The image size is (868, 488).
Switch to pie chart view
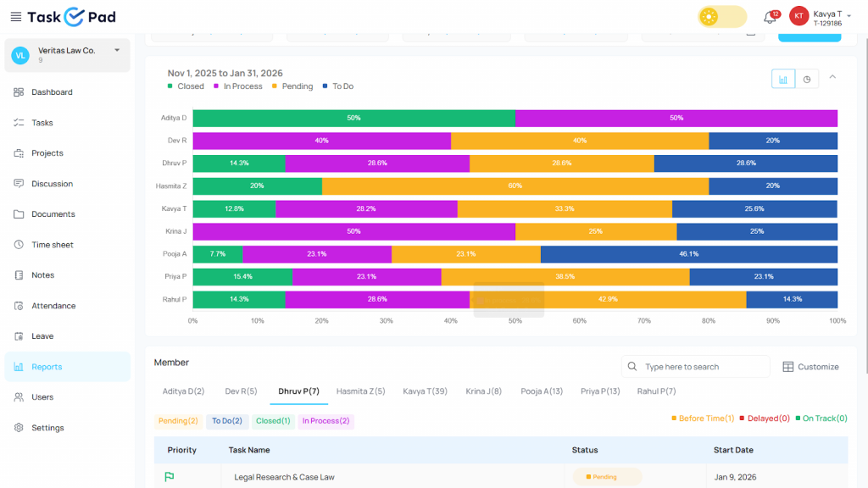[807, 79]
